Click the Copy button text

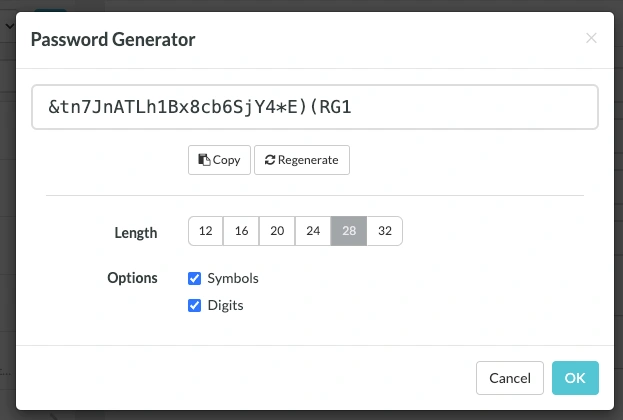[x=227, y=160]
